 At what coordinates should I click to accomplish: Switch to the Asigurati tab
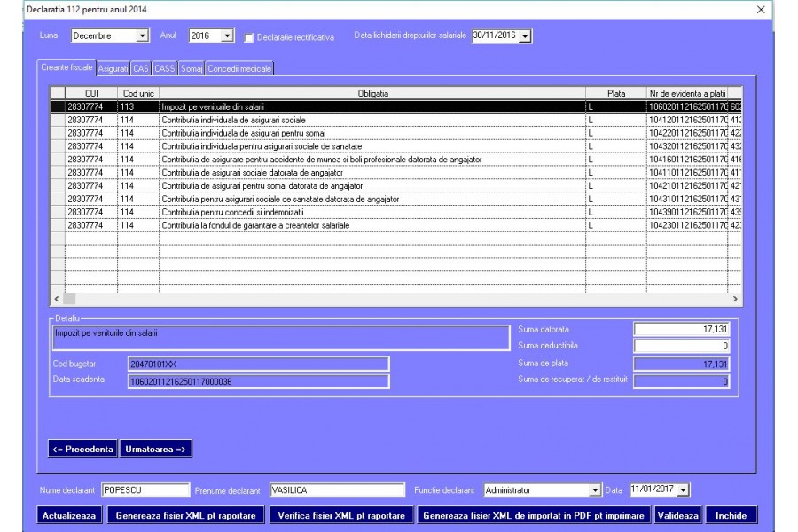113,69
